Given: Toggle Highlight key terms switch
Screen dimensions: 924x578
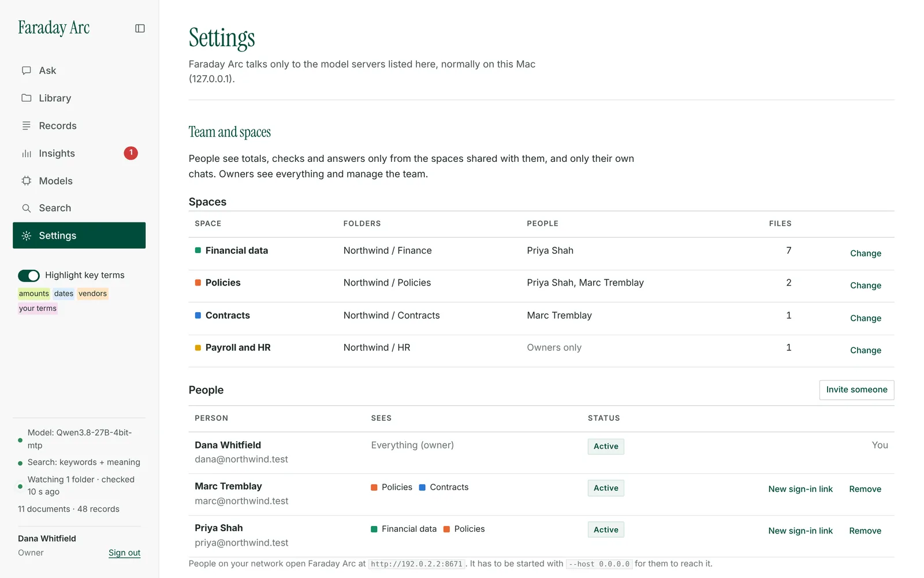Looking at the screenshot, I should click(x=29, y=276).
